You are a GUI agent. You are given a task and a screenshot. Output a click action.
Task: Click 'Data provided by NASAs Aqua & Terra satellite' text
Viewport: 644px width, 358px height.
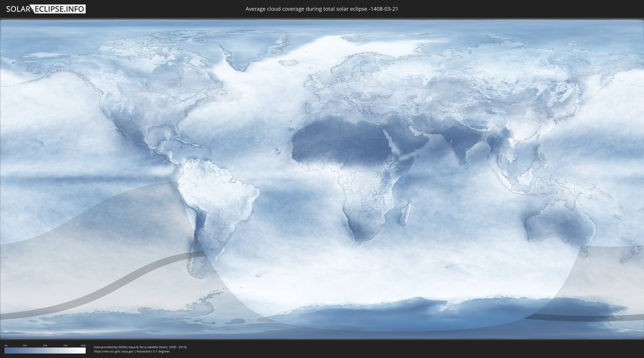click(126, 347)
